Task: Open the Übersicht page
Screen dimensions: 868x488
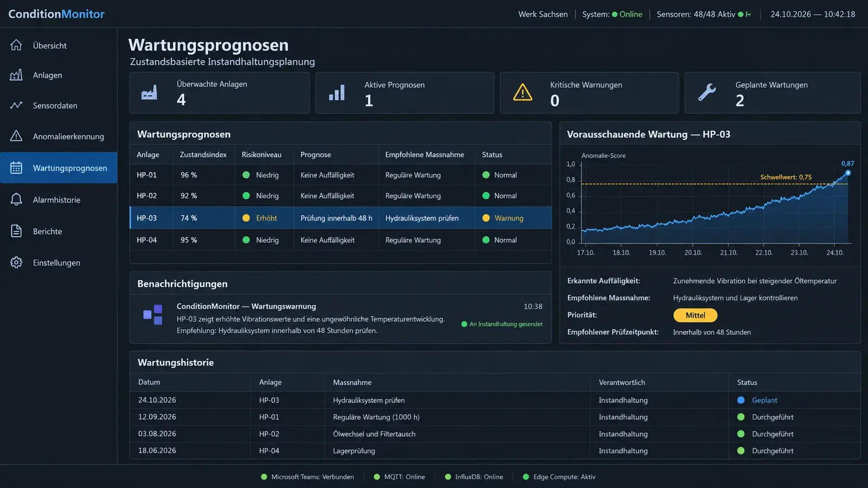Action: pyautogui.click(x=59, y=46)
